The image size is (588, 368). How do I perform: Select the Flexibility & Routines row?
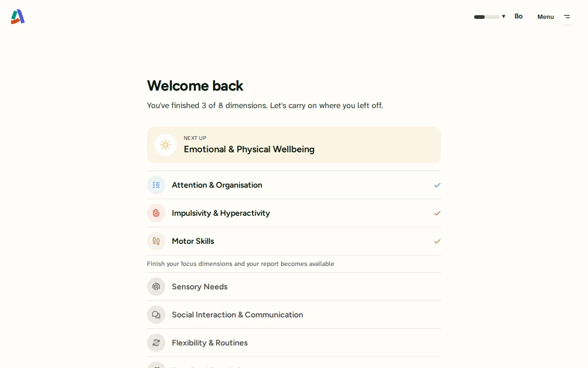[x=294, y=343]
